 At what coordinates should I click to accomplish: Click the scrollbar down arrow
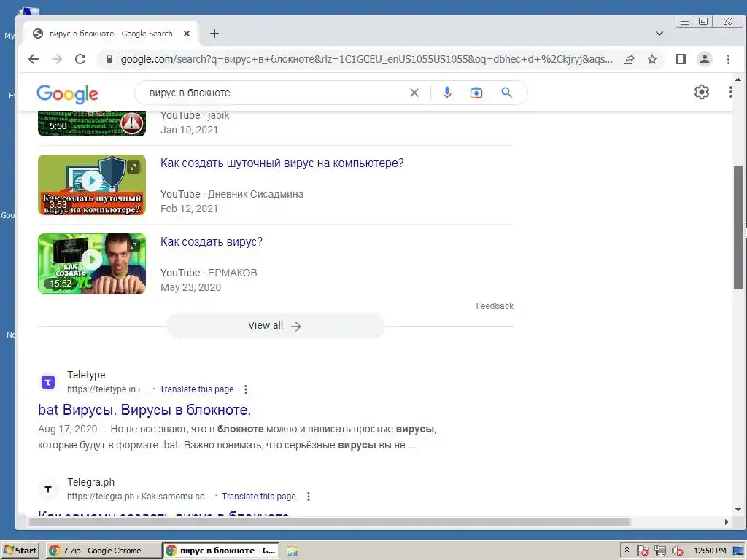click(738, 510)
